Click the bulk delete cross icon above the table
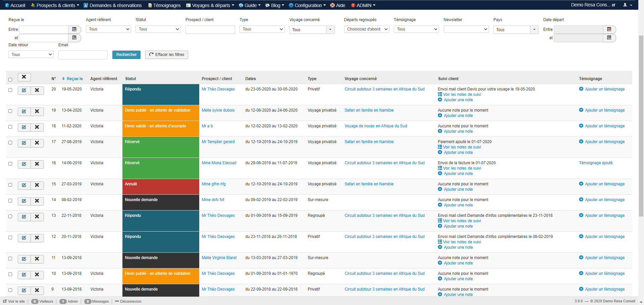The image size is (644, 305). [24, 77]
